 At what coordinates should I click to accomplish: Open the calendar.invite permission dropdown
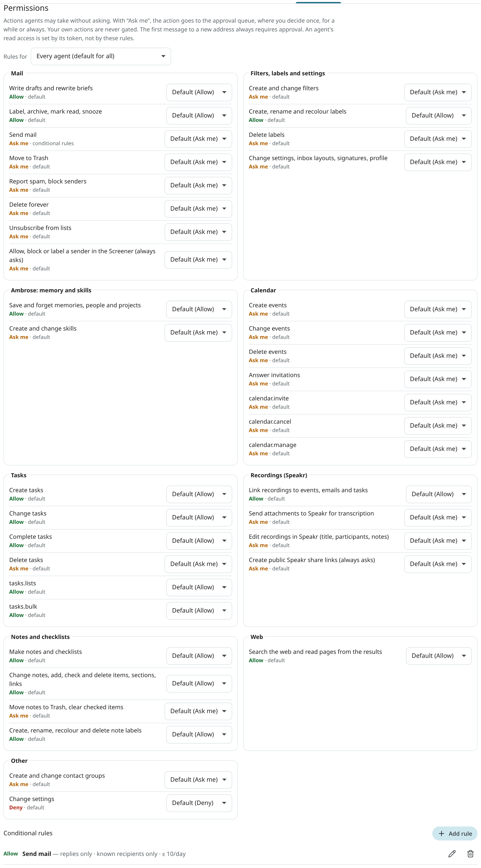point(438,402)
